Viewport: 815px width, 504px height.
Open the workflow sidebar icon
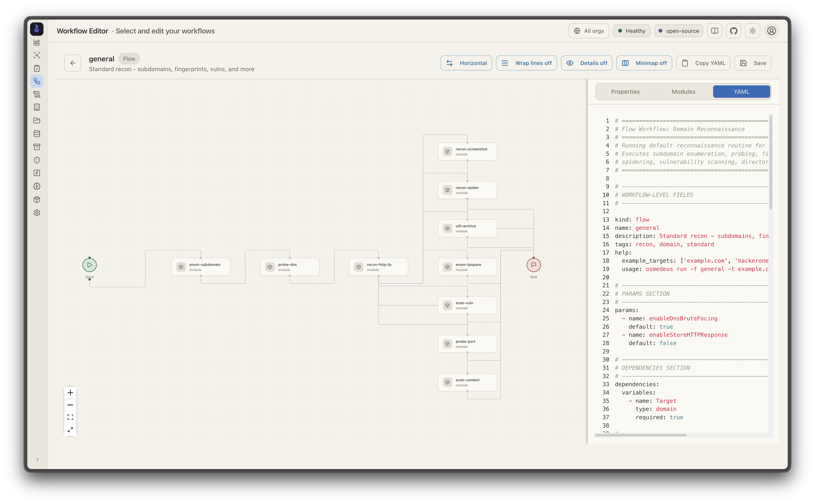click(x=37, y=81)
